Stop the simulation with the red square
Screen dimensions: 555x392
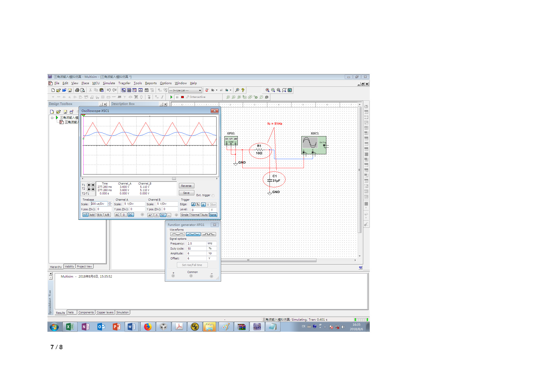point(182,97)
